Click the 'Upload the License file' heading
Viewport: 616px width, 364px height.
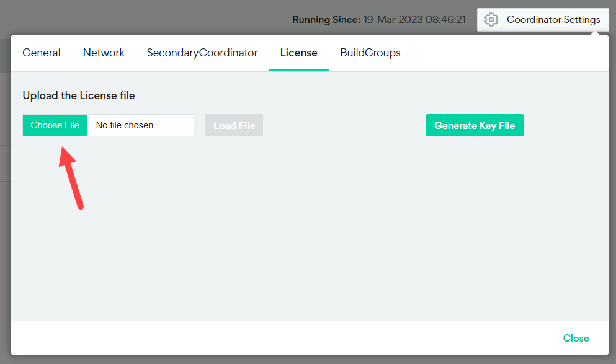(x=79, y=95)
